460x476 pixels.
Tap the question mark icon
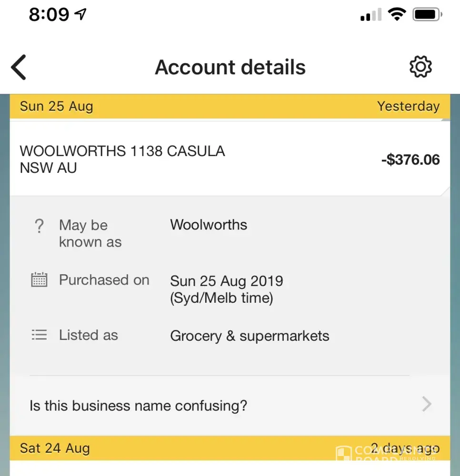tap(39, 226)
